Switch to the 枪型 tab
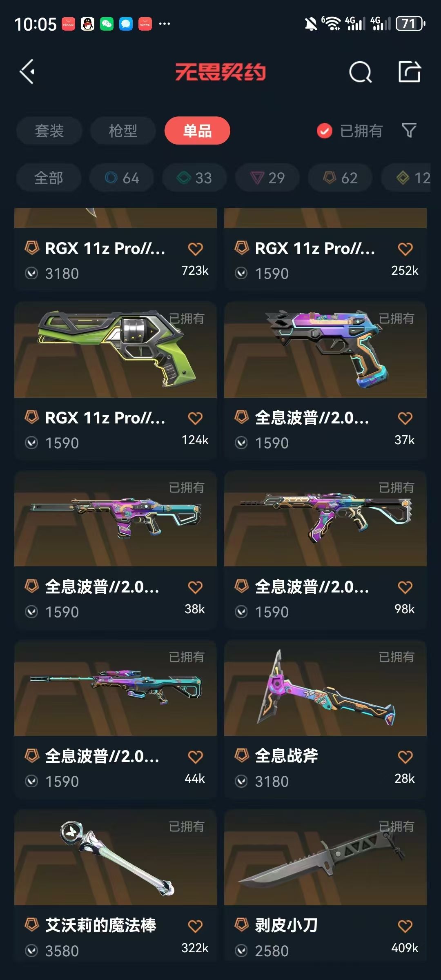The width and height of the screenshot is (441, 980). click(123, 131)
